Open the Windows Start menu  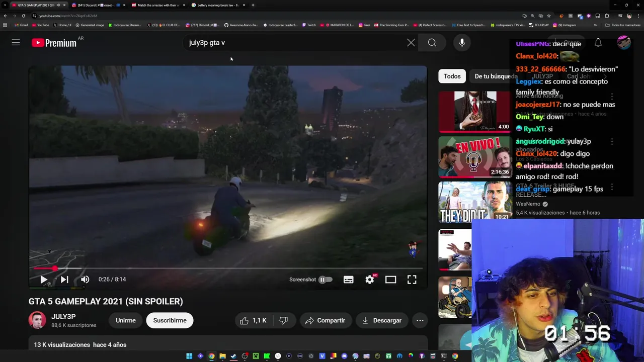pyautogui.click(x=189, y=356)
